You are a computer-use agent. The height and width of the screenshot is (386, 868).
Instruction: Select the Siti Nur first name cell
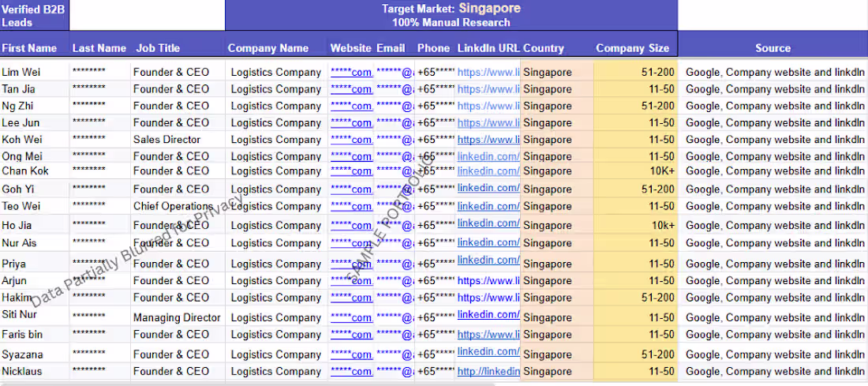click(35, 314)
